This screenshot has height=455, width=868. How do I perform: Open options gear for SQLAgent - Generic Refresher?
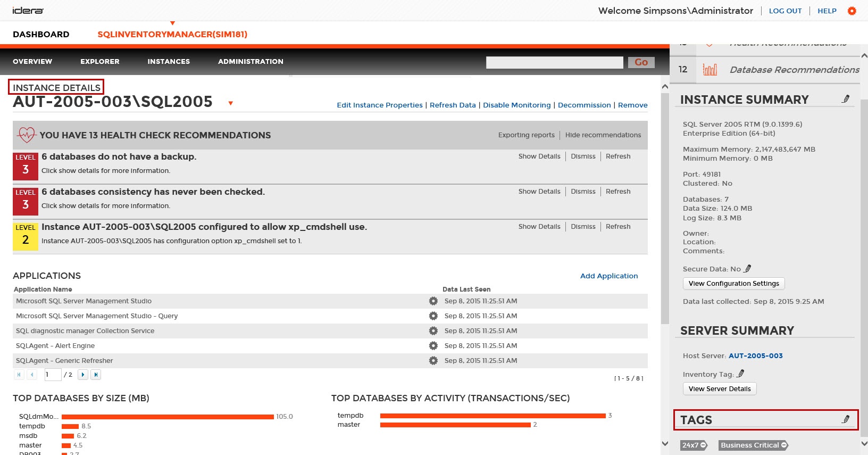[433, 361]
